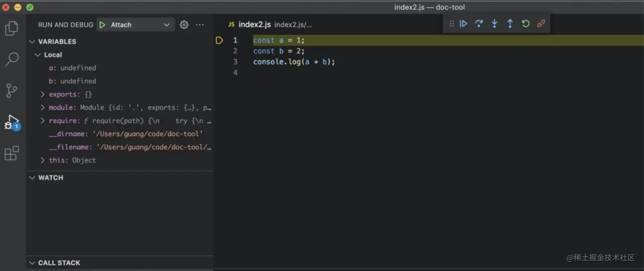Expand the require function variable
644x271 pixels.
click(43, 121)
